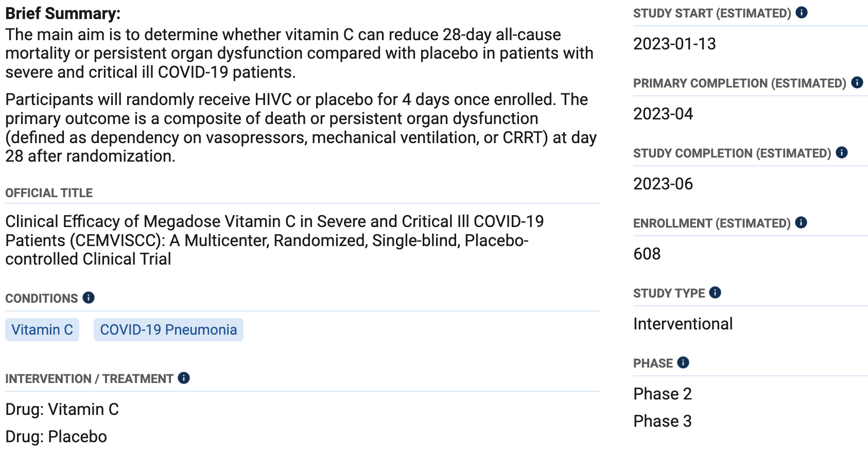Viewport: 868px width, 452px height.
Task: Open info icon for Study Completion (Estimated)
Action: (x=842, y=152)
